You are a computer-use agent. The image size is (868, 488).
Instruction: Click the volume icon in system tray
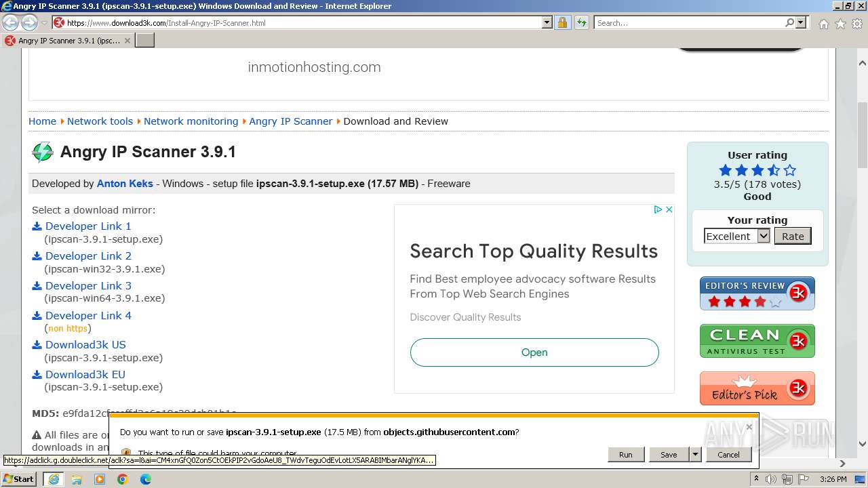[770, 479]
